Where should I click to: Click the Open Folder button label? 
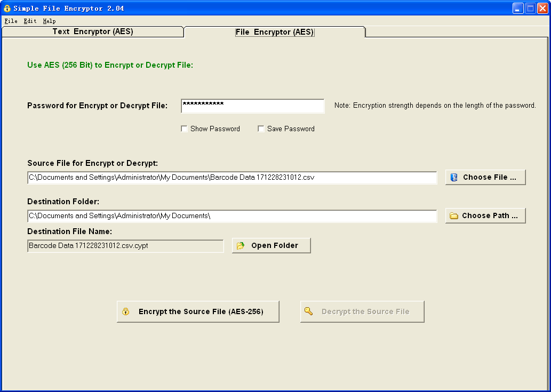pos(275,245)
